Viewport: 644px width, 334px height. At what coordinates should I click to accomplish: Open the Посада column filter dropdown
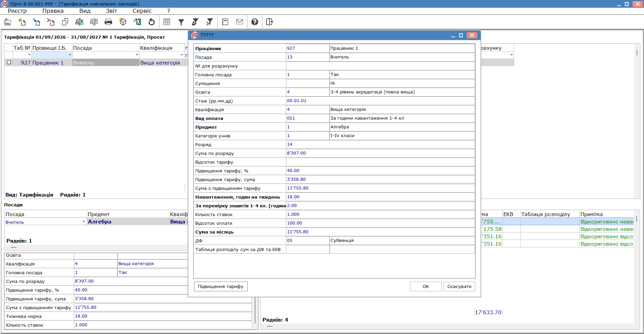coord(137,55)
